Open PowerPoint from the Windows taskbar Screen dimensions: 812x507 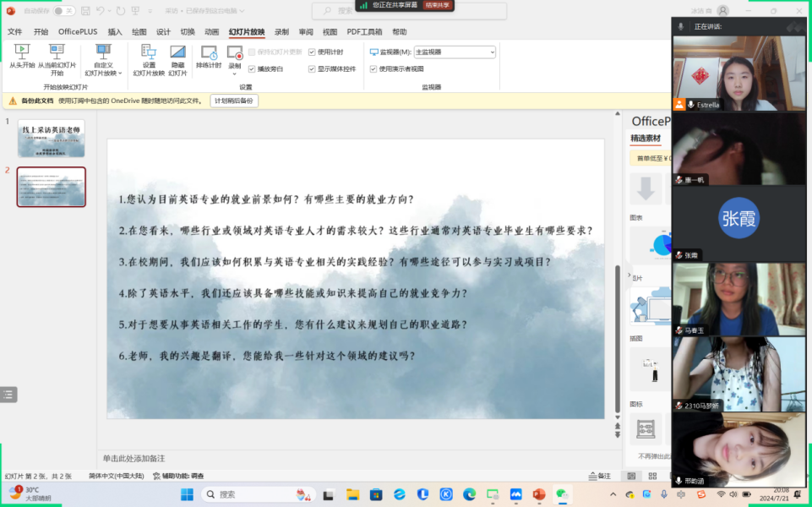[x=539, y=494]
